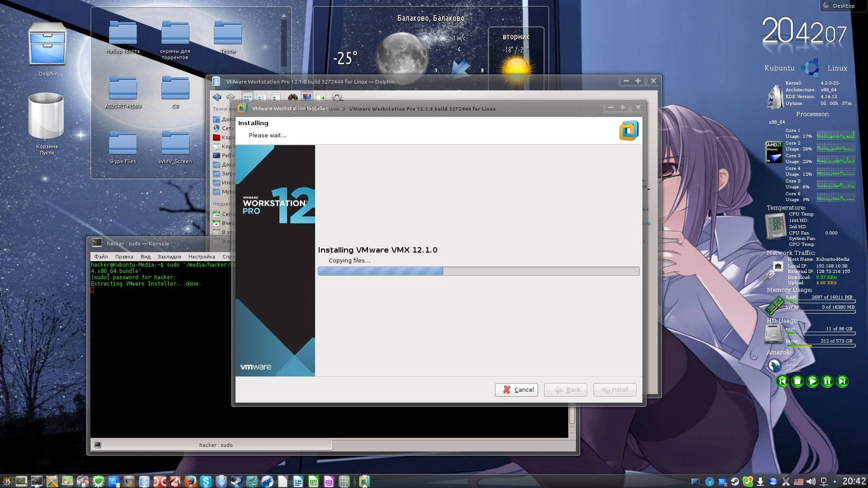Open Find binoculars in Dolphin toolbar

click(x=293, y=97)
